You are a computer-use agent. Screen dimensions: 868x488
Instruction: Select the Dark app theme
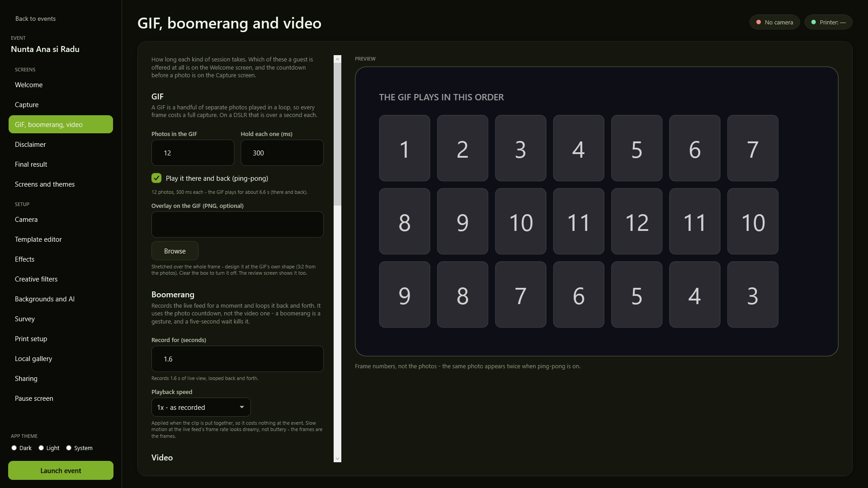tap(14, 448)
